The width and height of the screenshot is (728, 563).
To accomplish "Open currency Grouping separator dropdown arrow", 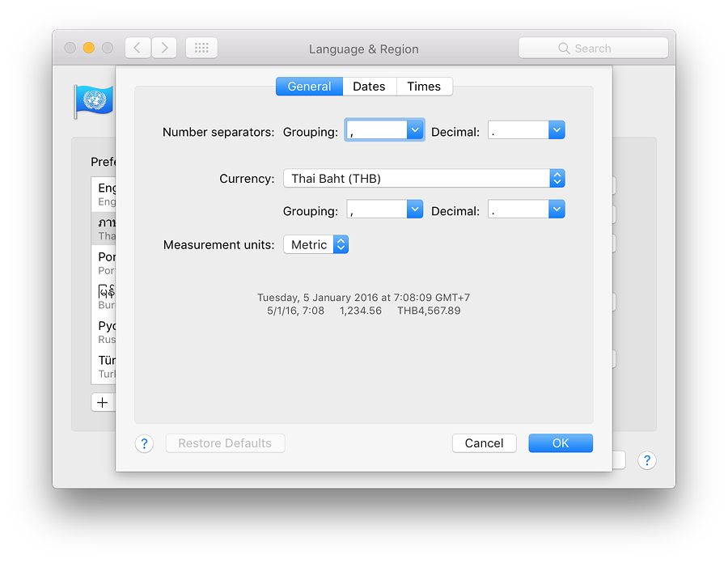I will pos(415,209).
